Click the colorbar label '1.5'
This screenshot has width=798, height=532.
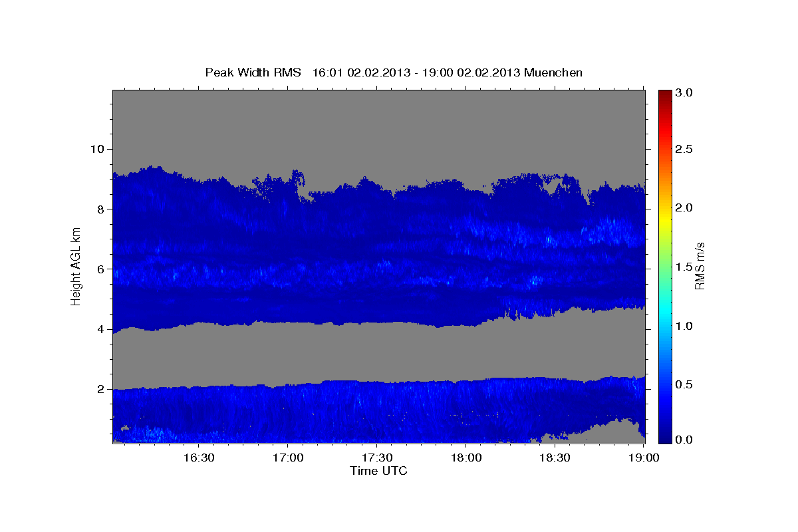pos(685,267)
